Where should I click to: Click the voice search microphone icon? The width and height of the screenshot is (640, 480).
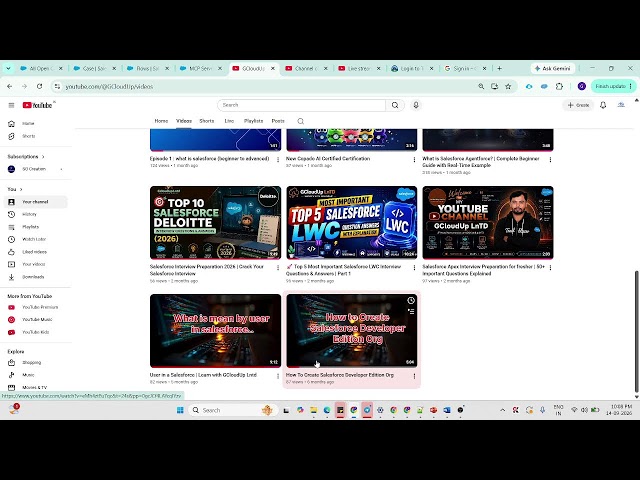click(x=416, y=105)
